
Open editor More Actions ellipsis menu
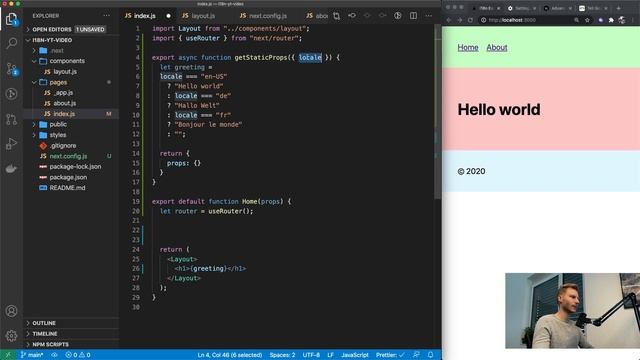(428, 16)
